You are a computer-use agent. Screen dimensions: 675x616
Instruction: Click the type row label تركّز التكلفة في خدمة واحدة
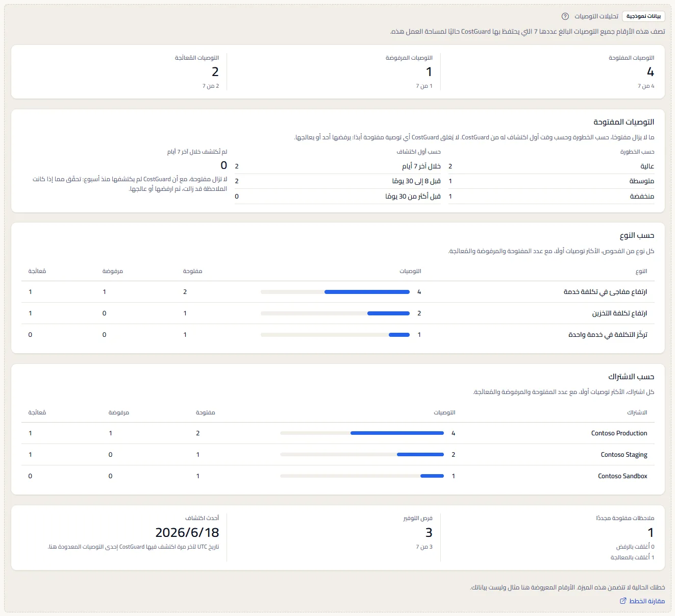(x=608, y=335)
